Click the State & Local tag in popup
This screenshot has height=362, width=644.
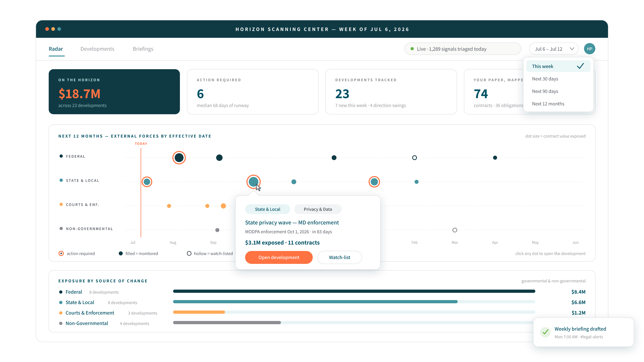coord(267,209)
